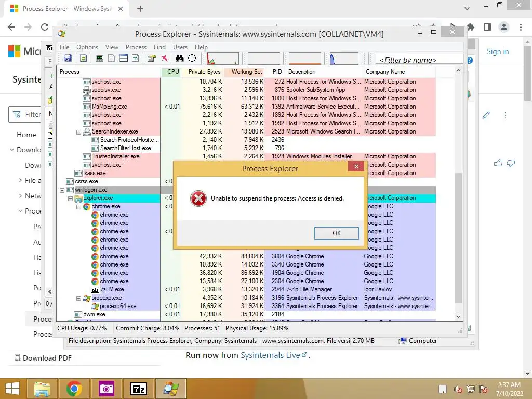Image resolution: width=532 pixels, height=399 pixels.
Task: Click the Windows Start button
Action: (12, 389)
